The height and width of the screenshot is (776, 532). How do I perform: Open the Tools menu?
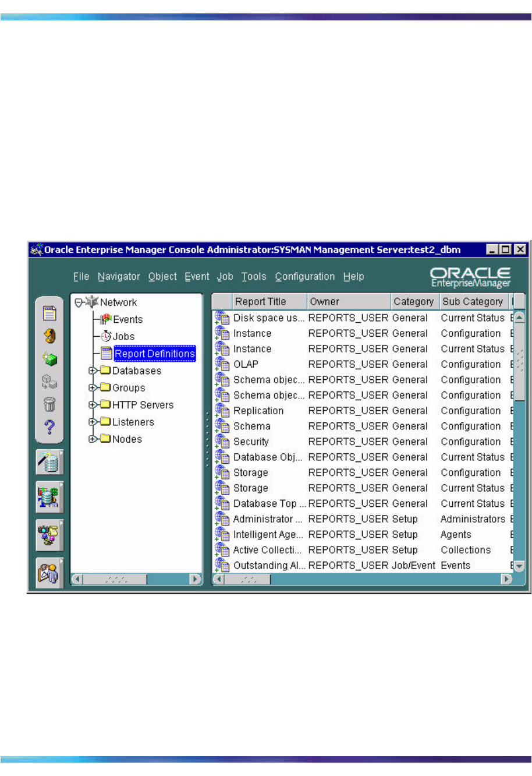point(254,277)
